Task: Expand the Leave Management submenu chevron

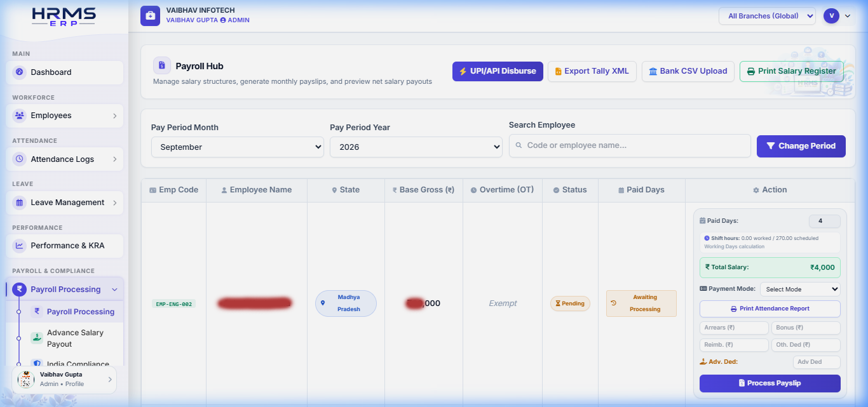Action: pos(114,203)
